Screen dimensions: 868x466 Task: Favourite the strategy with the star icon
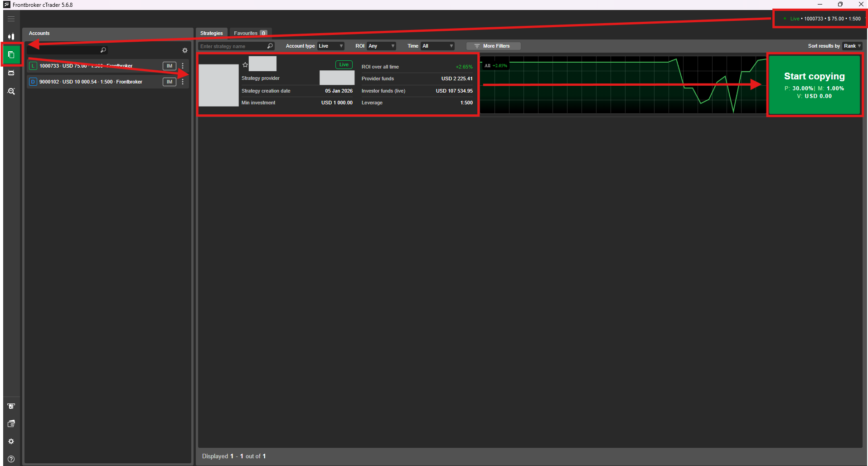(x=245, y=65)
